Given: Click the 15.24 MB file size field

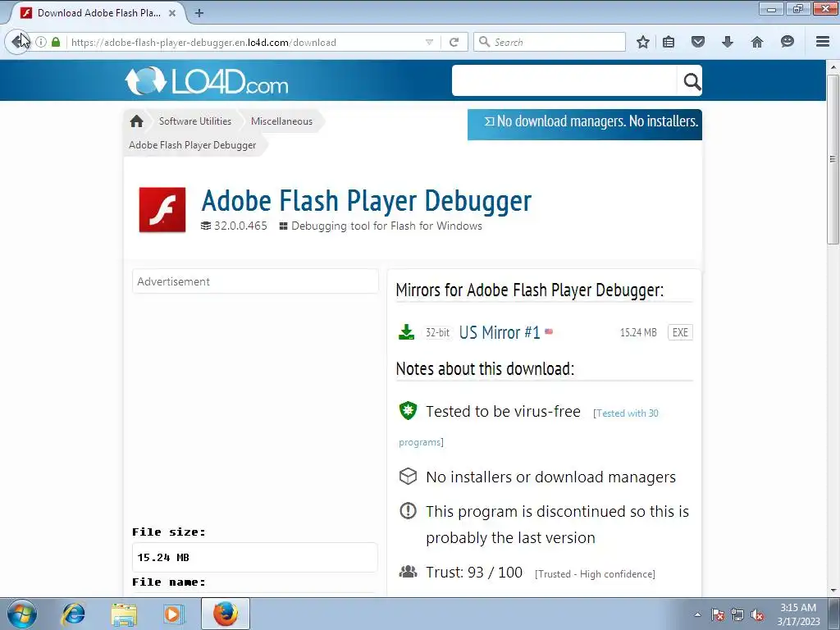Looking at the screenshot, I should [x=254, y=557].
